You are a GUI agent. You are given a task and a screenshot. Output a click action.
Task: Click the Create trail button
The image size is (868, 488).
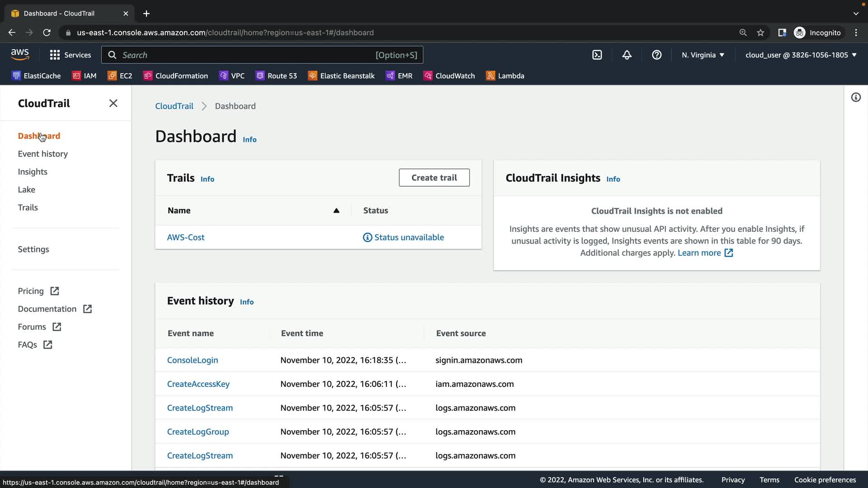434,178
